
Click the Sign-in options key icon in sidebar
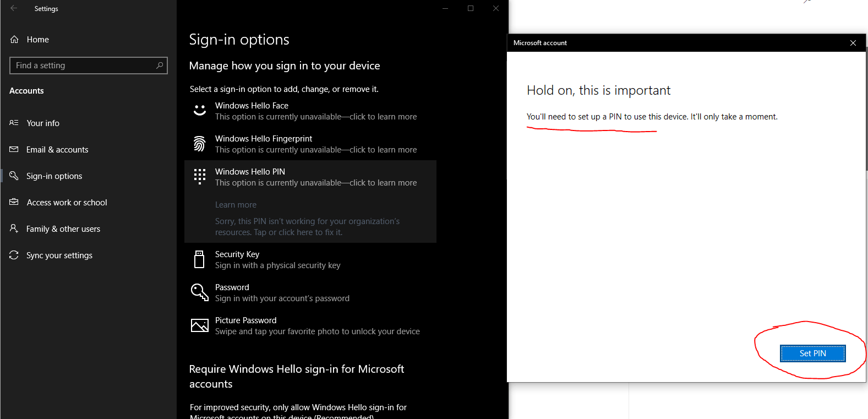(14, 176)
